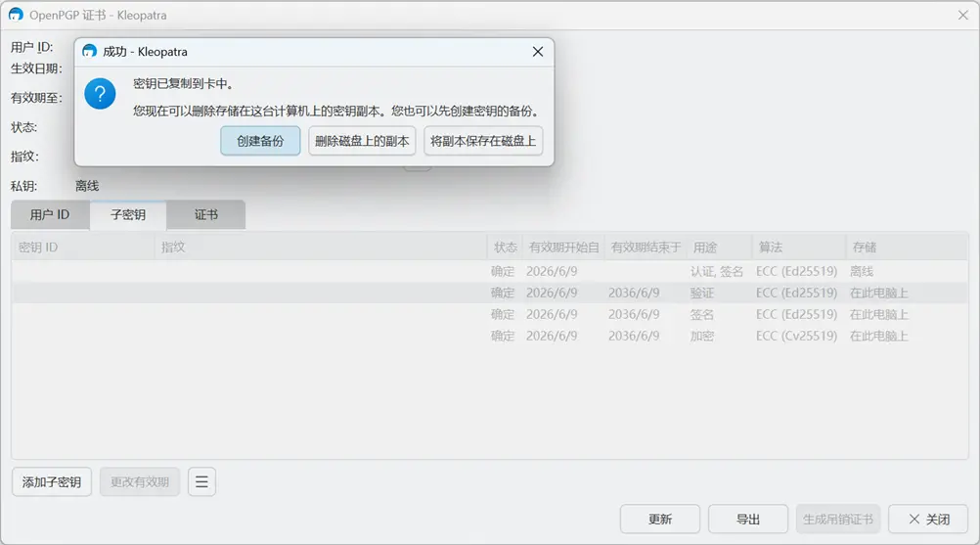Click the 有效期结束于 column header
The width and height of the screenshot is (980, 545).
tap(646, 247)
